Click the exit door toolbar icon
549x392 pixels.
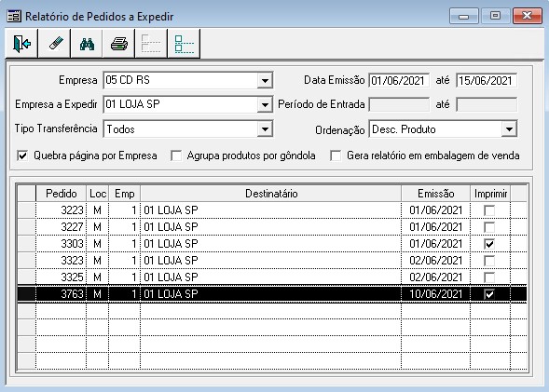pos(21,44)
